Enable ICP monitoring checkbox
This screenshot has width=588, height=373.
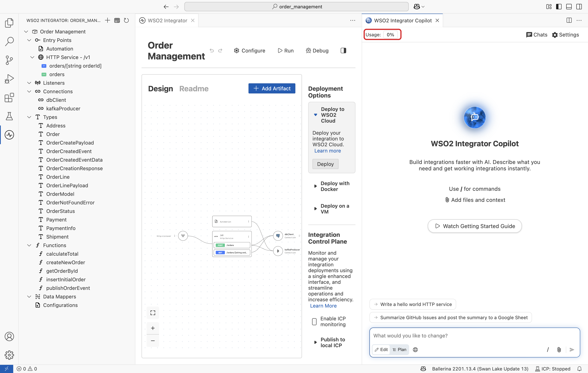point(314,321)
